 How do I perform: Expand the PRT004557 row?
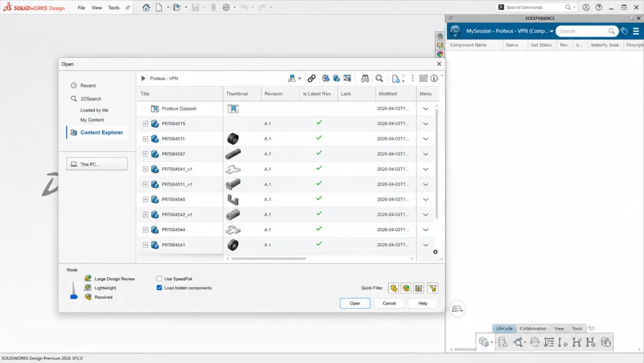pos(145,154)
